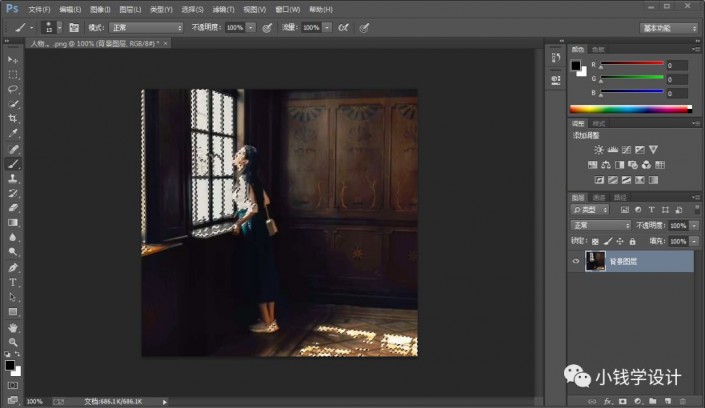
Task: Expand the layer blend mode 正常 dropdown
Action: tap(600, 226)
